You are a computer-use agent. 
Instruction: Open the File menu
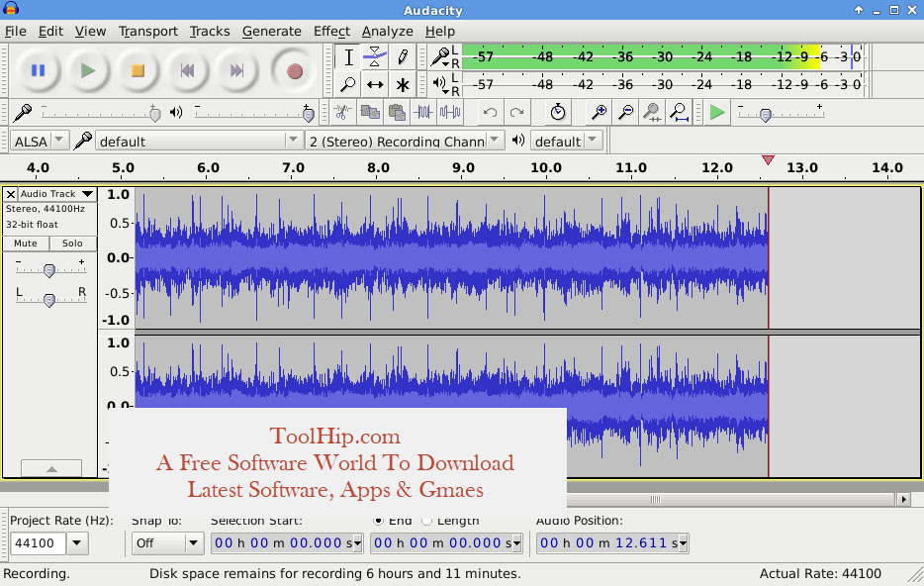tap(15, 32)
